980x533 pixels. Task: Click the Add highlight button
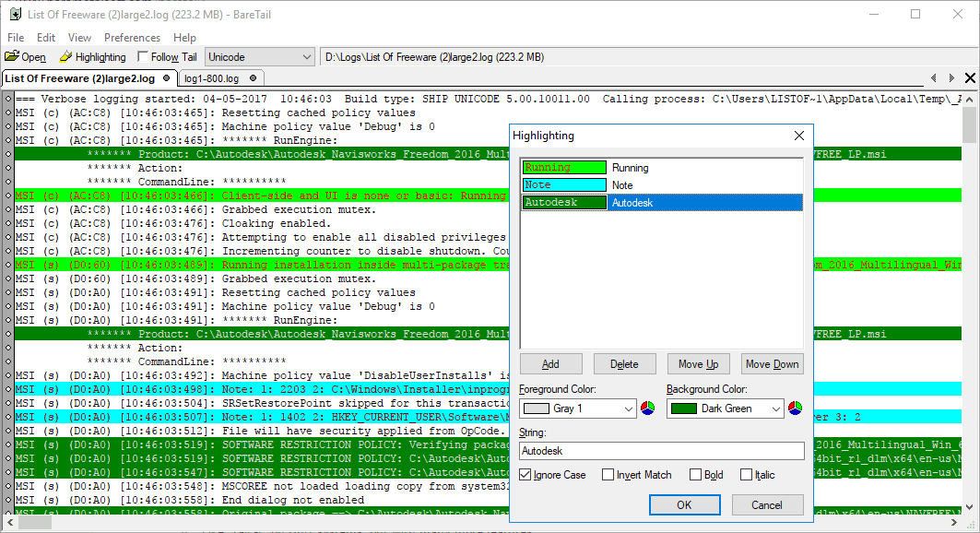click(x=550, y=364)
